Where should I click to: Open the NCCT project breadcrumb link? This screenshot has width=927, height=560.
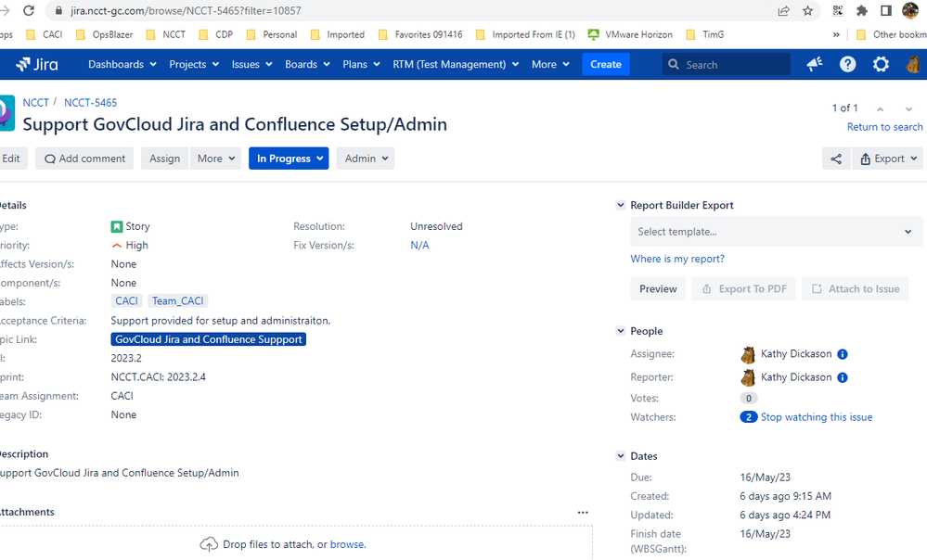click(35, 103)
